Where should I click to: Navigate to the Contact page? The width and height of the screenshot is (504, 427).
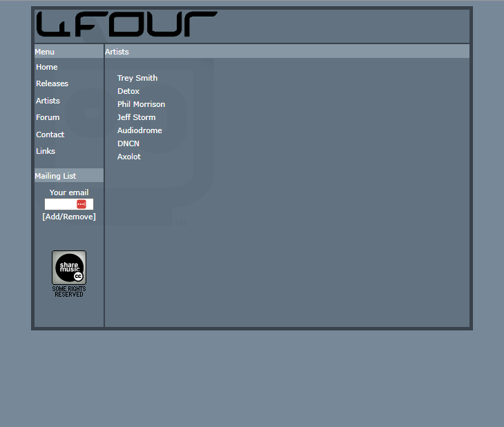[50, 135]
